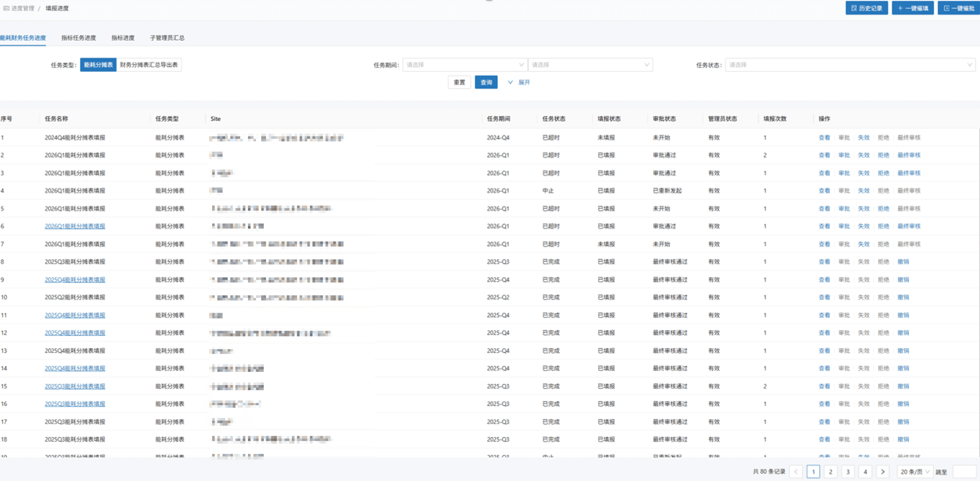Select the 财务分摊表汇总导出表 task type option
The height and width of the screenshot is (481, 980).
[x=149, y=65]
